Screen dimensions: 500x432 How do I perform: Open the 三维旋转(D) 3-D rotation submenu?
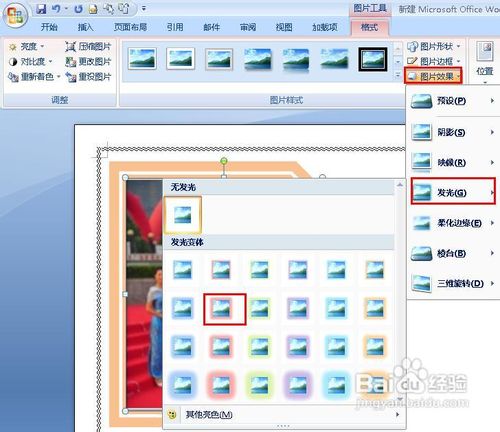coord(453,284)
